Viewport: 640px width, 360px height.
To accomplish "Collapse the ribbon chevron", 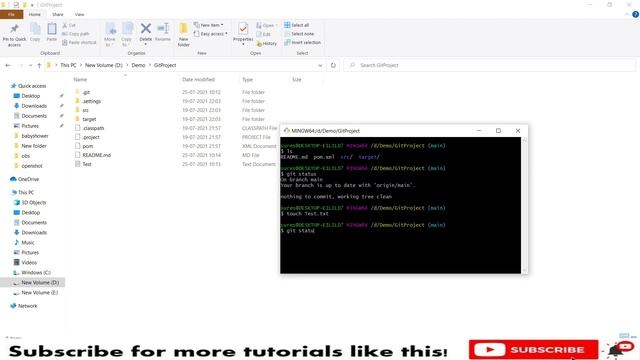I will coord(627,14).
